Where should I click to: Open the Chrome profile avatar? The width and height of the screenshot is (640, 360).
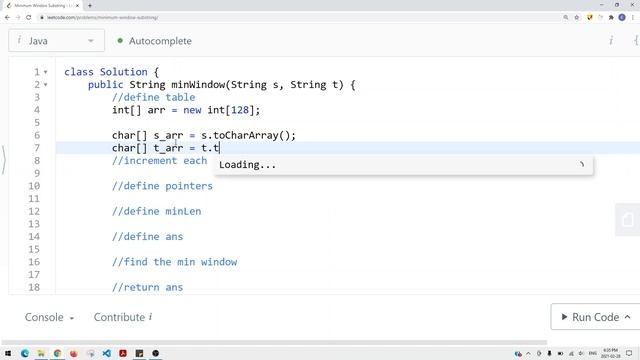tap(622, 17)
